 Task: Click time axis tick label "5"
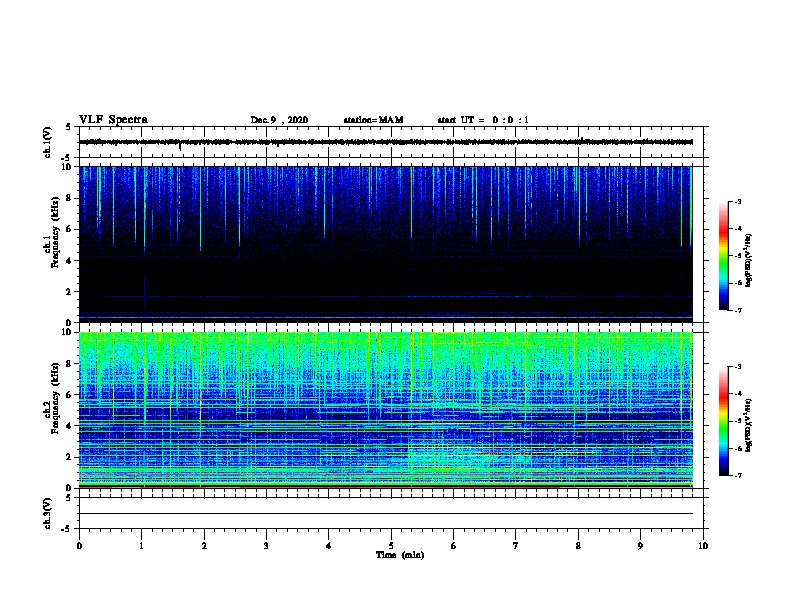391,545
